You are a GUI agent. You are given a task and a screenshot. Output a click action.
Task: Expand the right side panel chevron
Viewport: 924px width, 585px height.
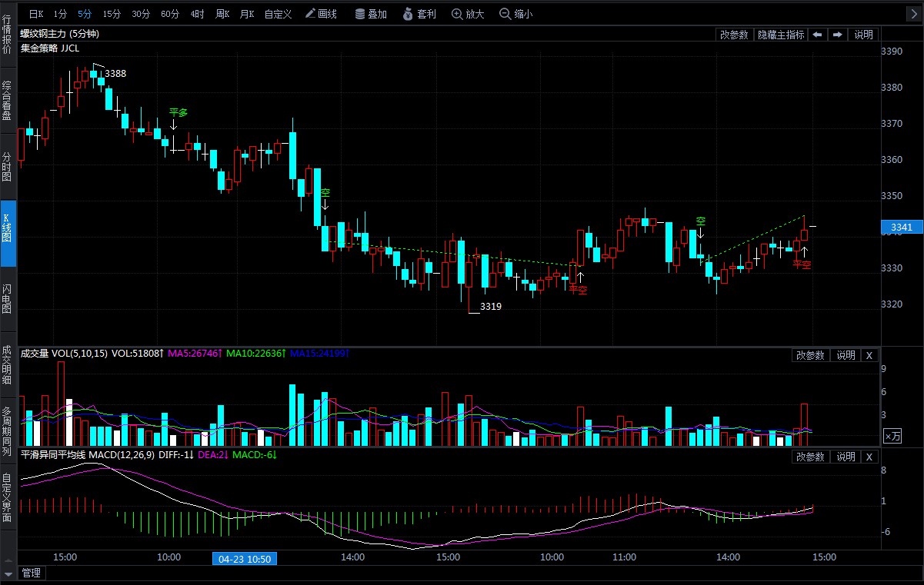(x=912, y=14)
